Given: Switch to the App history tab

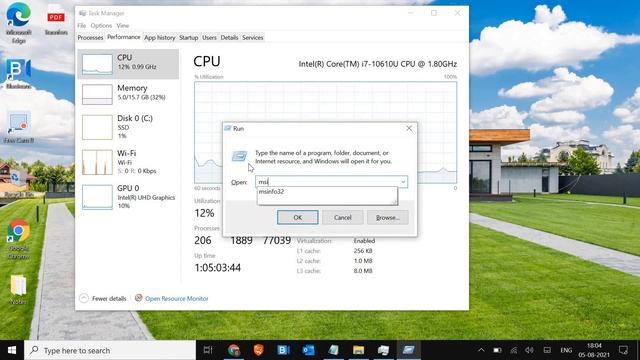Looking at the screenshot, I should [x=160, y=38].
